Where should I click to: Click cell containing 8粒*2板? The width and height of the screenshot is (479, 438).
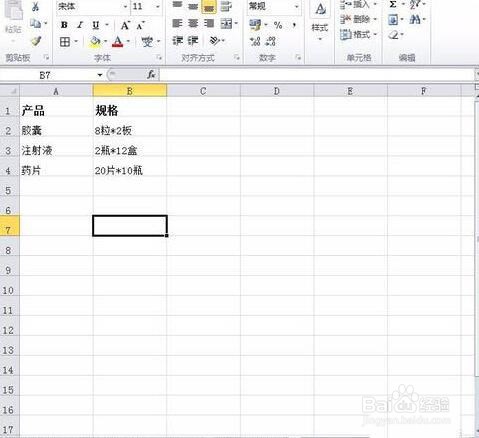pos(130,126)
